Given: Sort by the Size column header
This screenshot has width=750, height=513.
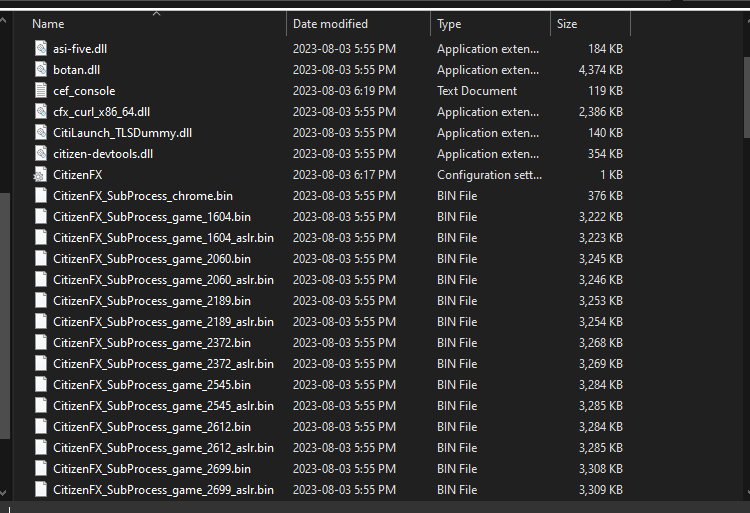Looking at the screenshot, I should click(567, 24).
